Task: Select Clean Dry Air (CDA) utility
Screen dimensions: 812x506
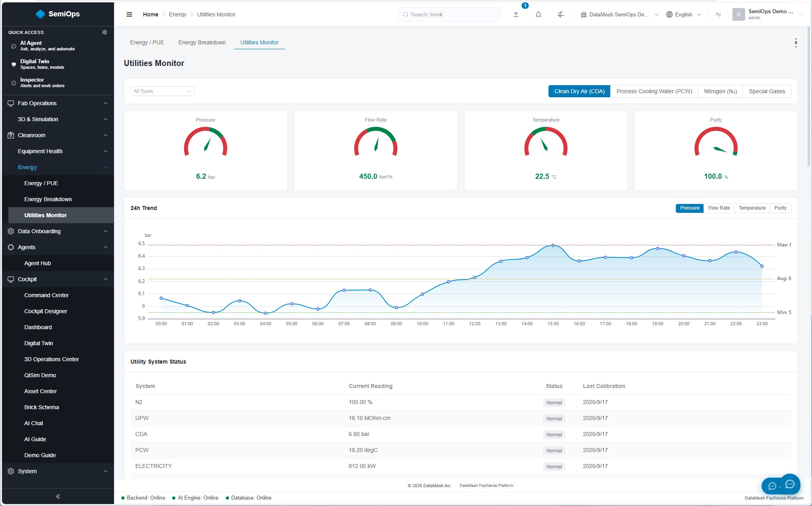Action: pos(579,91)
